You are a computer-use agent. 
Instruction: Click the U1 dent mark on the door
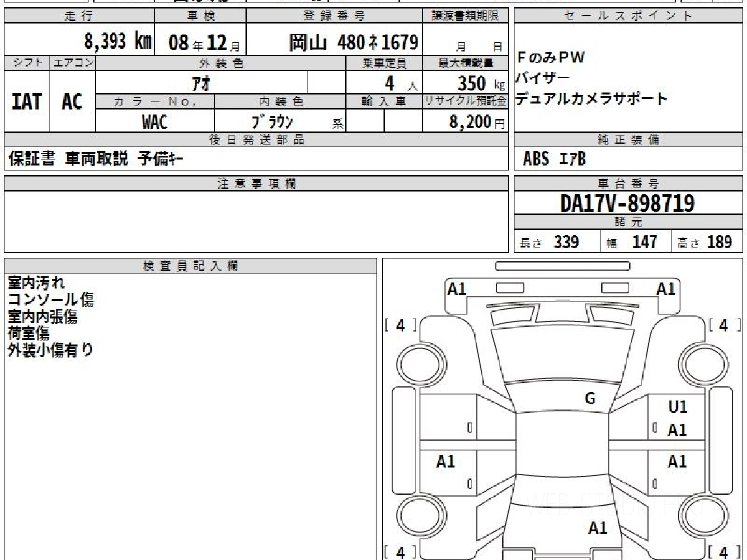tap(677, 407)
